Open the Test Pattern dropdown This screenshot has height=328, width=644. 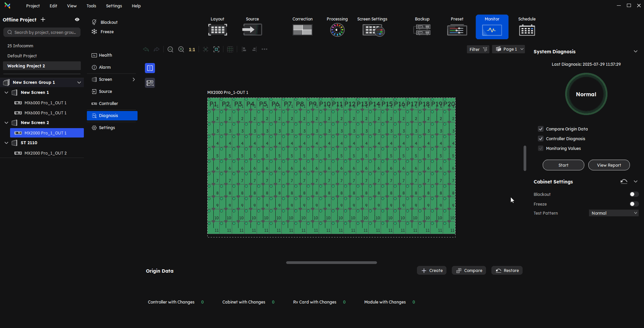[x=613, y=213]
